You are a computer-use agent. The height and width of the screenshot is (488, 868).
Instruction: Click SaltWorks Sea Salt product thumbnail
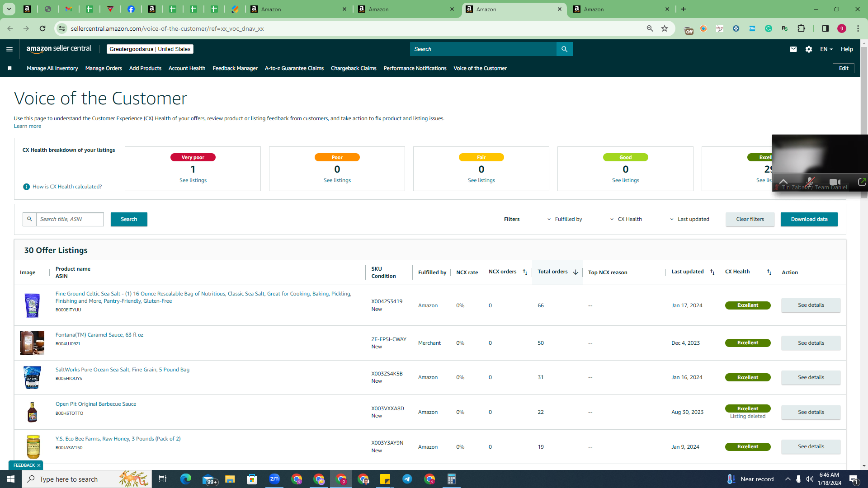point(32,378)
